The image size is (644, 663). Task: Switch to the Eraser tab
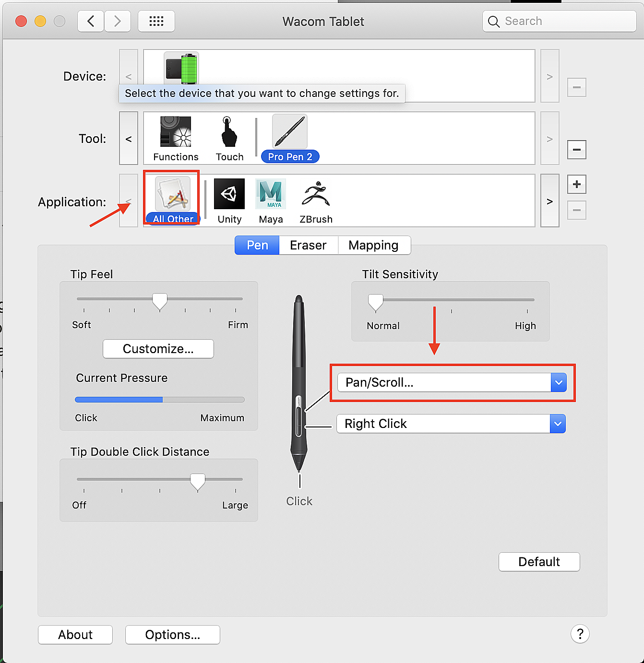coord(308,245)
